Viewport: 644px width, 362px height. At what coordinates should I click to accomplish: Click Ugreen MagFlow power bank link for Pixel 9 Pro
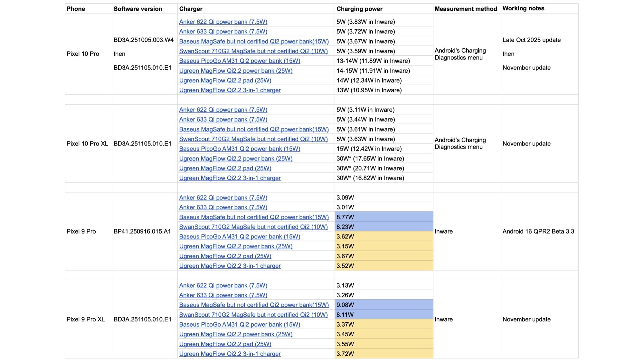coord(236,246)
